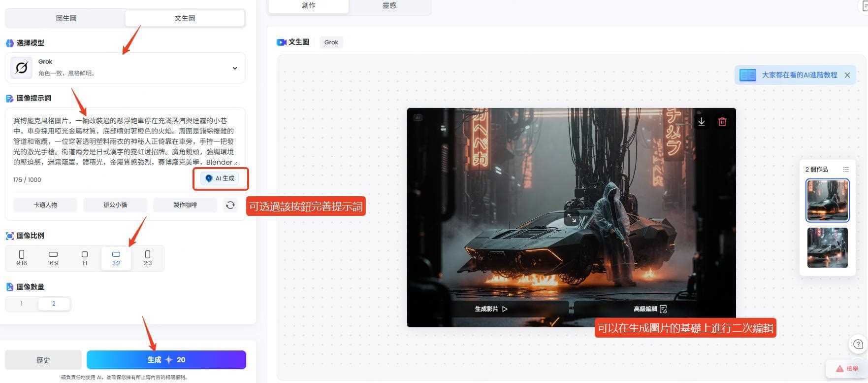Viewport: 868px width, 383px height.
Task: Select the 9:16 aspect ratio
Action: click(x=22, y=258)
